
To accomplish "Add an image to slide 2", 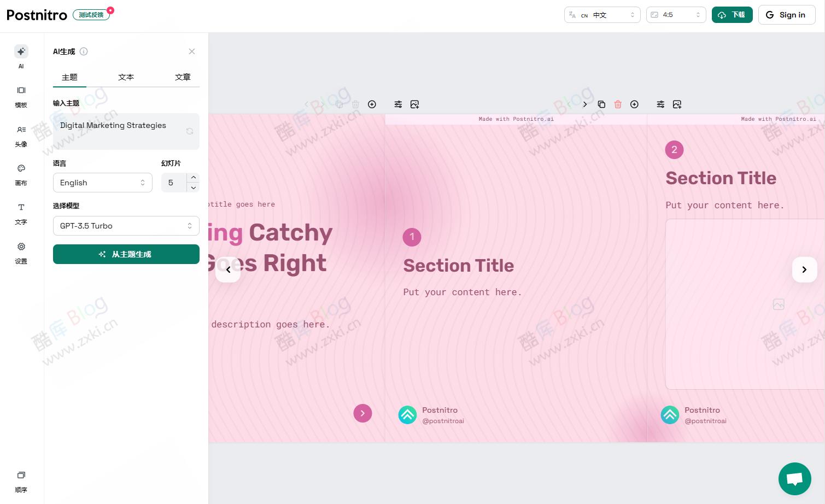I will 677,104.
